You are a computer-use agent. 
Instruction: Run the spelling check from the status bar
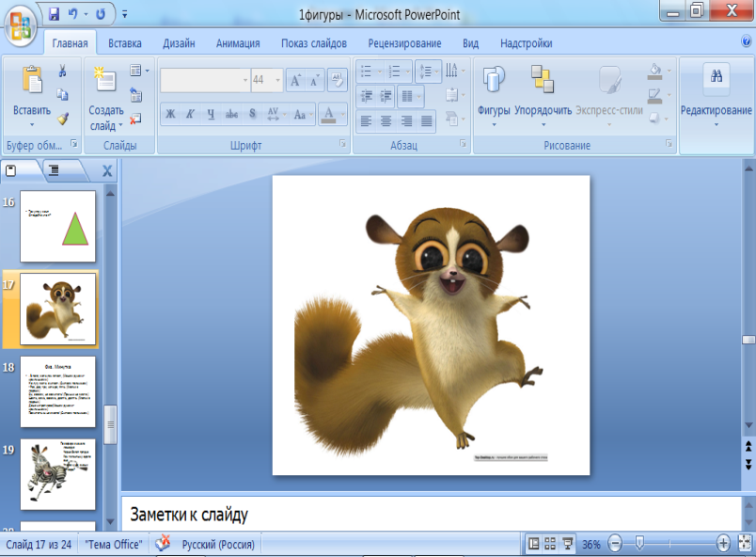[163, 544]
